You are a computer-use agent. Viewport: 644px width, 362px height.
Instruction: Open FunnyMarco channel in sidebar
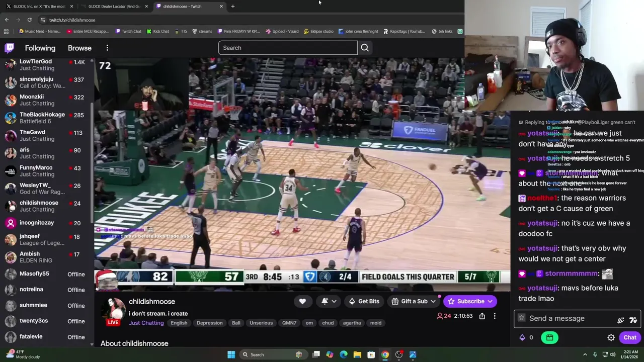point(47,171)
